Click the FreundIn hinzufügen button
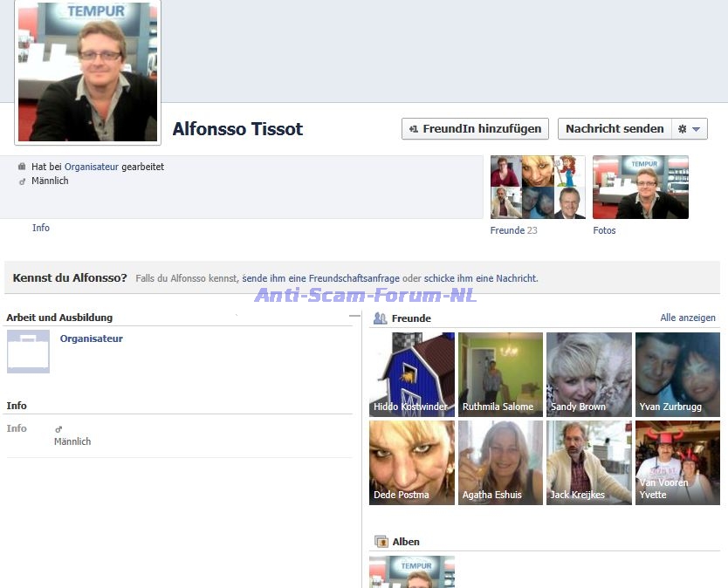 (475, 128)
